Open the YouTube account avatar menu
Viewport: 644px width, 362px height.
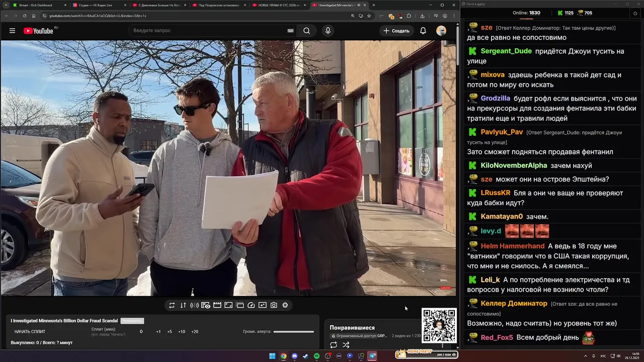pos(441,31)
